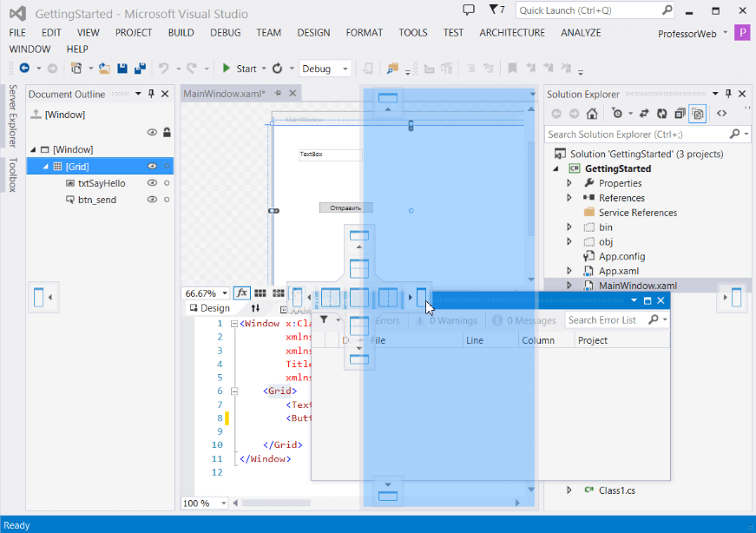
Task: Open the Server Explorer side tab
Action: coord(12,115)
